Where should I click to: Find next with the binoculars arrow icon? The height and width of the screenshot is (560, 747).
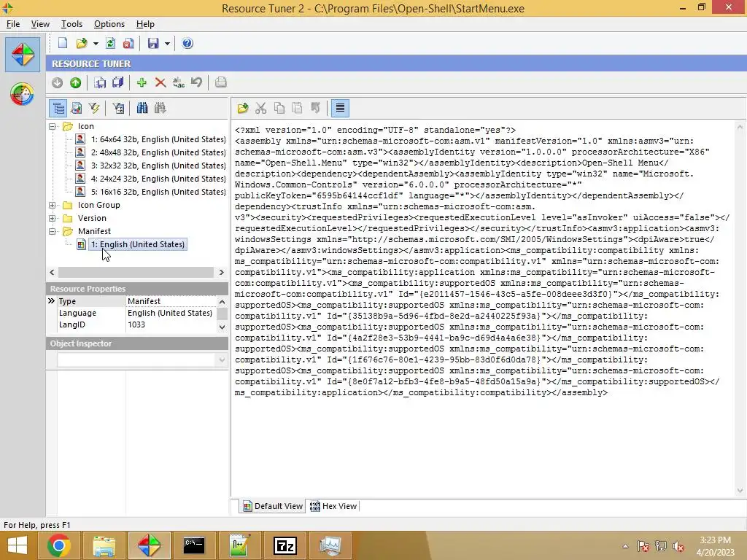tap(160, 108)
